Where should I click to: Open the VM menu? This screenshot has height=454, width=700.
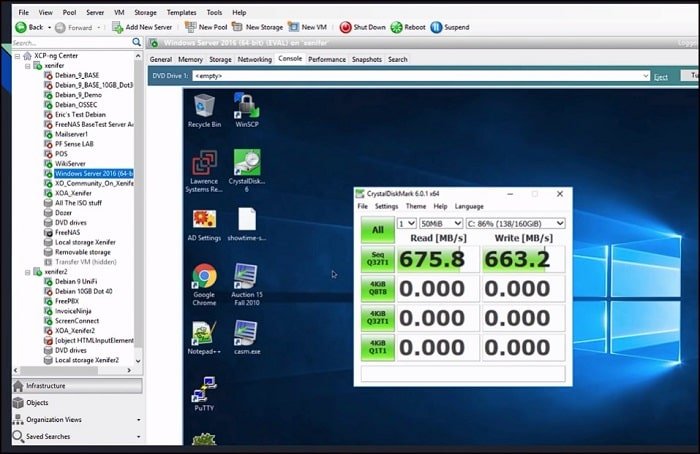pyautogui.click(x=119, y=12)
